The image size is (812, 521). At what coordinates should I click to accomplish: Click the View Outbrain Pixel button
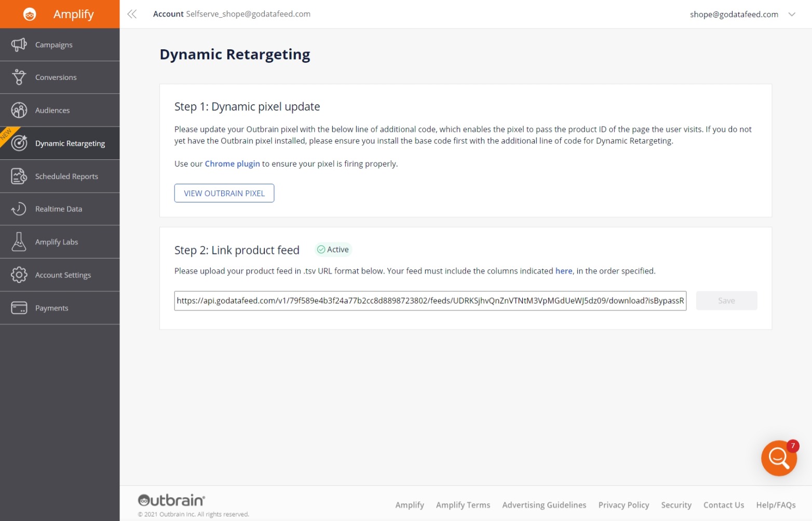pos(224,193)
